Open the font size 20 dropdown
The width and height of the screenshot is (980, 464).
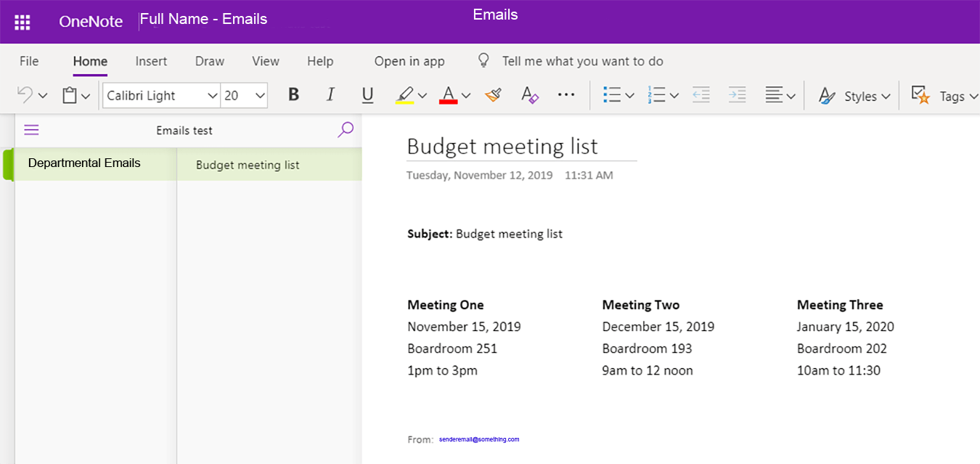coord(260,96)
